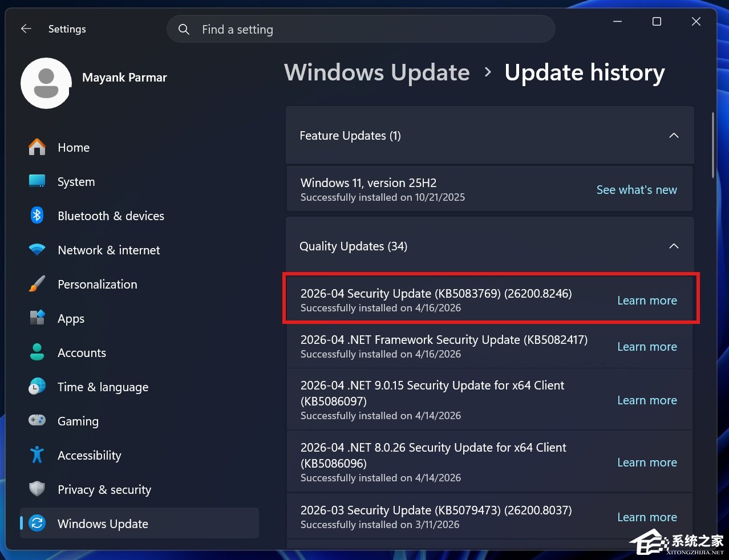This screenshot has height=560, width=729.
Task: Click the Privacy & security shield icon
Action: [x=37, y=489]
